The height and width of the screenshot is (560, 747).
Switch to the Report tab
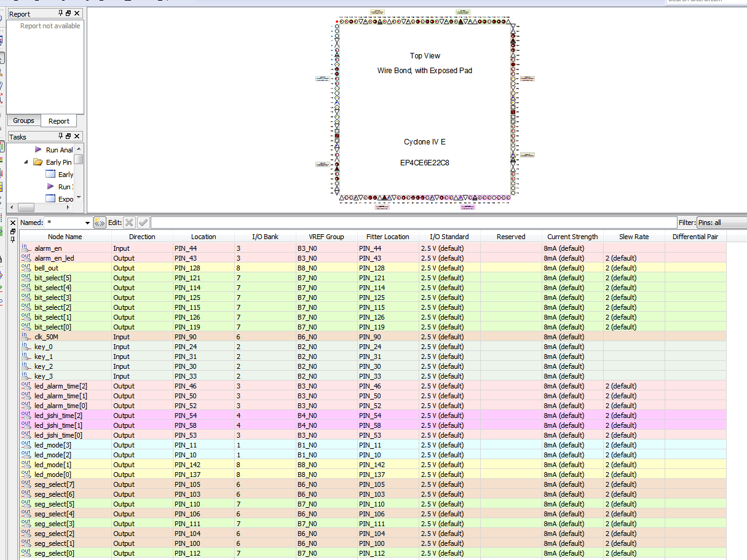pos(59,121)
